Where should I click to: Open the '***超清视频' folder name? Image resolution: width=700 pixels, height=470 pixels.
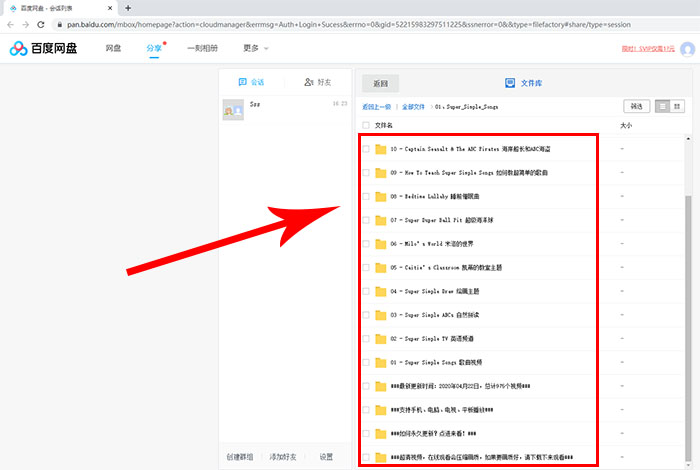click(x=481, y=457)
